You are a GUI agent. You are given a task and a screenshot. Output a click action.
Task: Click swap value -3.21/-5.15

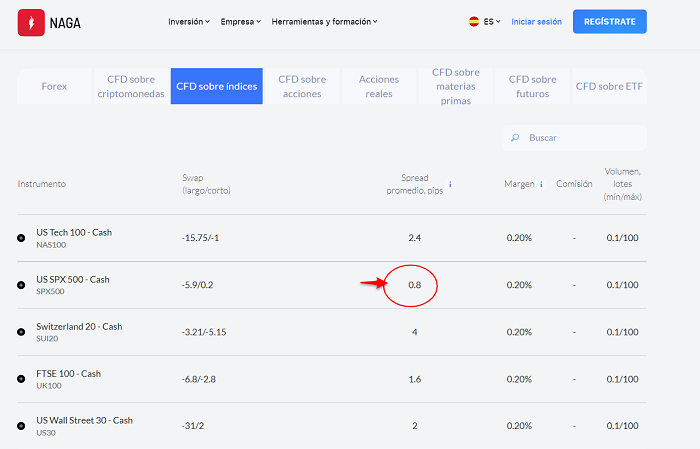click(204, 332)
